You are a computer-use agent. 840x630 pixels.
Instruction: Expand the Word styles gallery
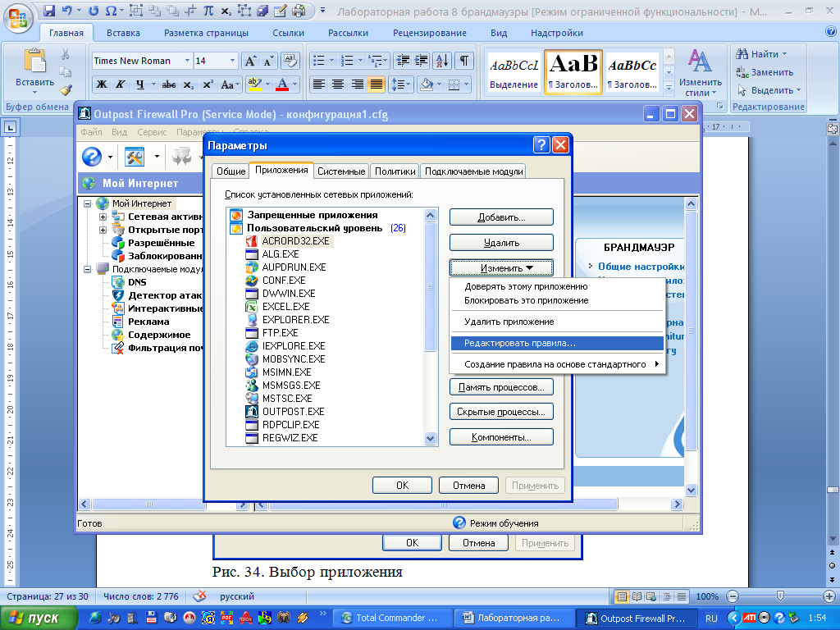[669, 88]
